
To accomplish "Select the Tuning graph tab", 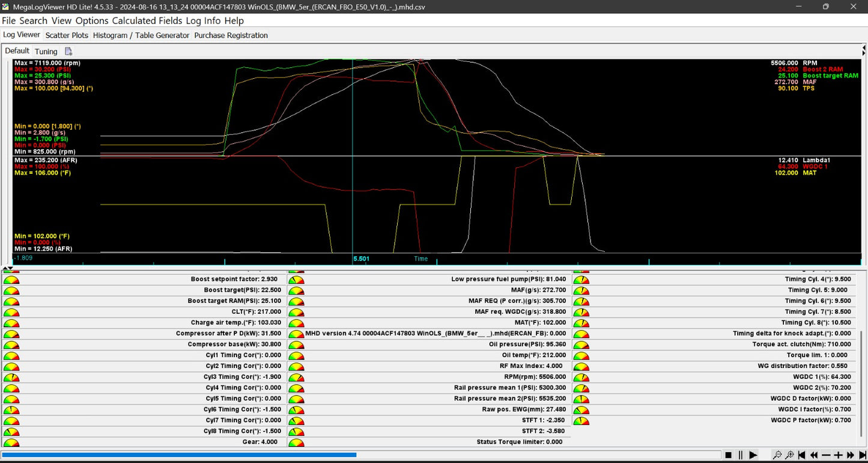I will click(46, 51).
